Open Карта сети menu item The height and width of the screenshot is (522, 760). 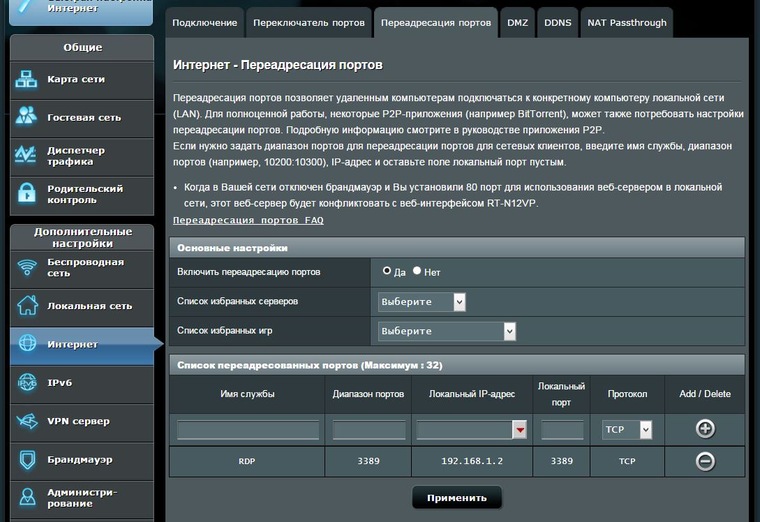(82, 79)
